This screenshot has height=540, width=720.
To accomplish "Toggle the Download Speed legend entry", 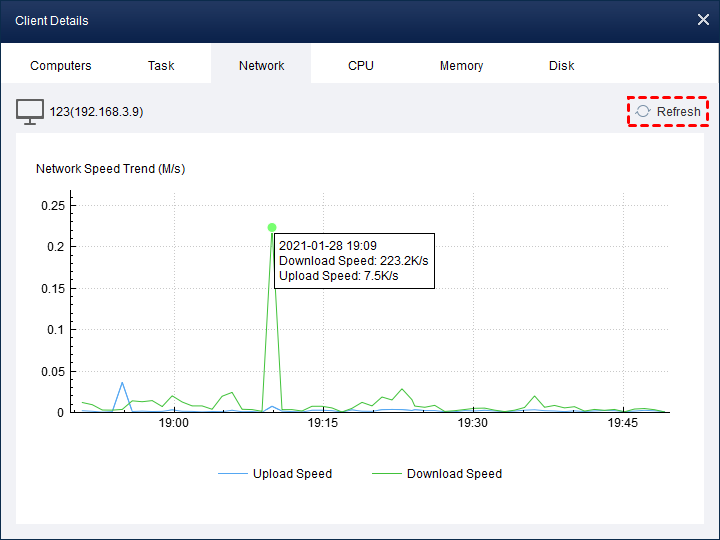I will point(437,474).
